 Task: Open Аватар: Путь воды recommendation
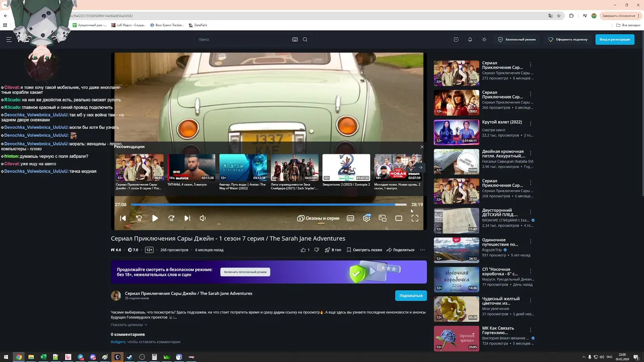click(243, 167)
